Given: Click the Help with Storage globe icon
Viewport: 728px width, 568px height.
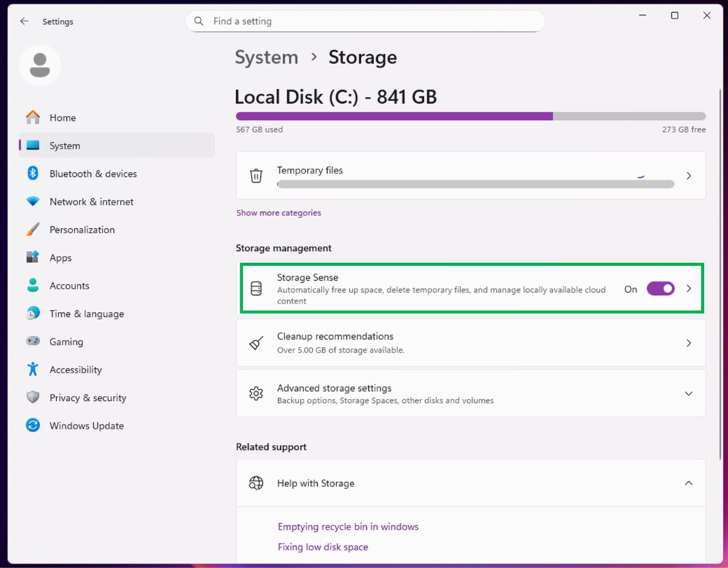Looking at the screenshot, I should click(256, 483).
